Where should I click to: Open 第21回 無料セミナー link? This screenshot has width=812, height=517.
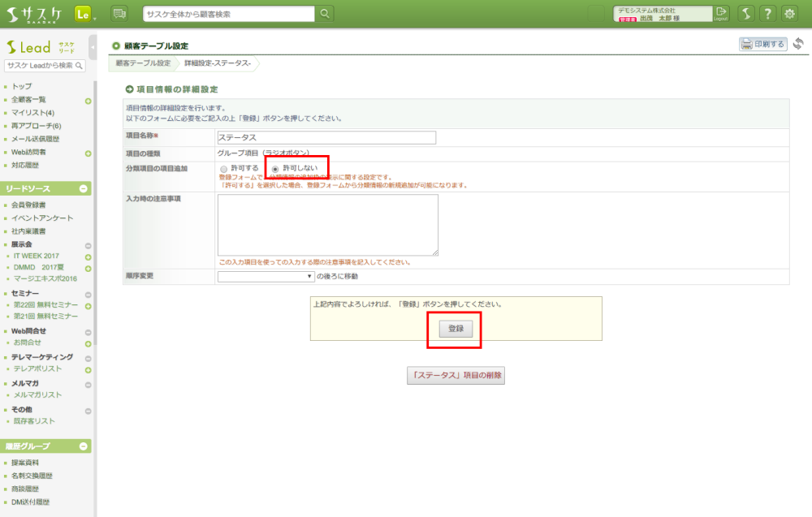[x=45, y=317]
